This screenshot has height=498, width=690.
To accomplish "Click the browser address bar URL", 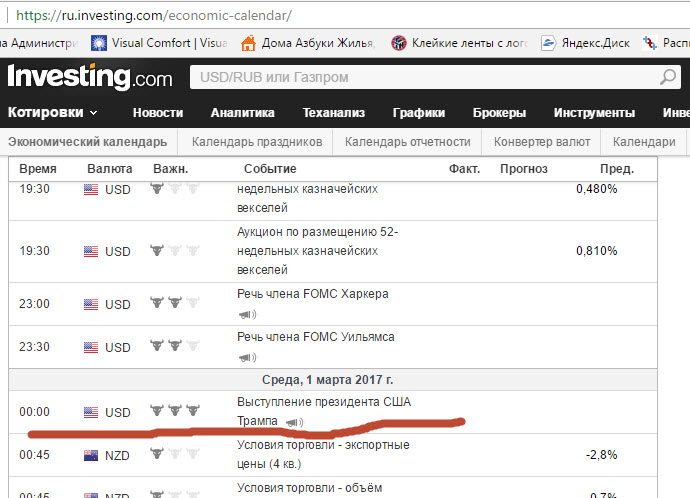I will click(x=154, y=15).
